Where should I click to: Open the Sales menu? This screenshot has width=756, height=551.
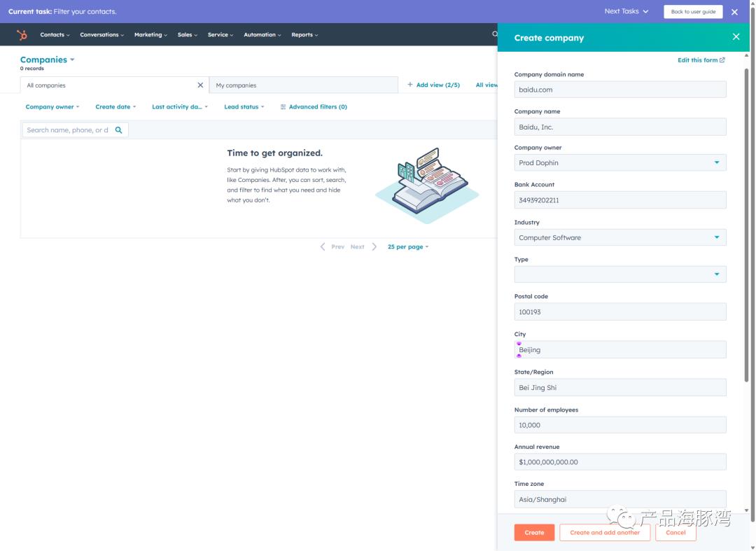tap(187, 35)
